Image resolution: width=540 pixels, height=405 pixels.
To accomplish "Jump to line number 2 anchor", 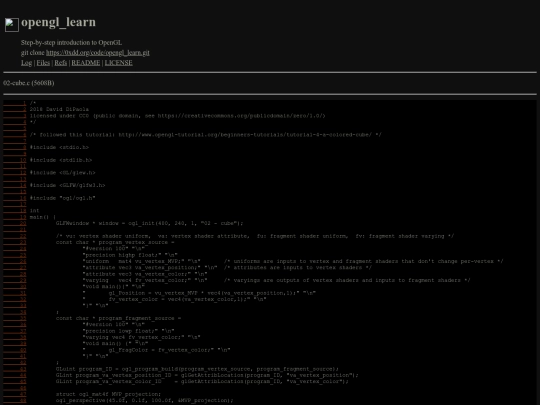I will click(15, 109).
